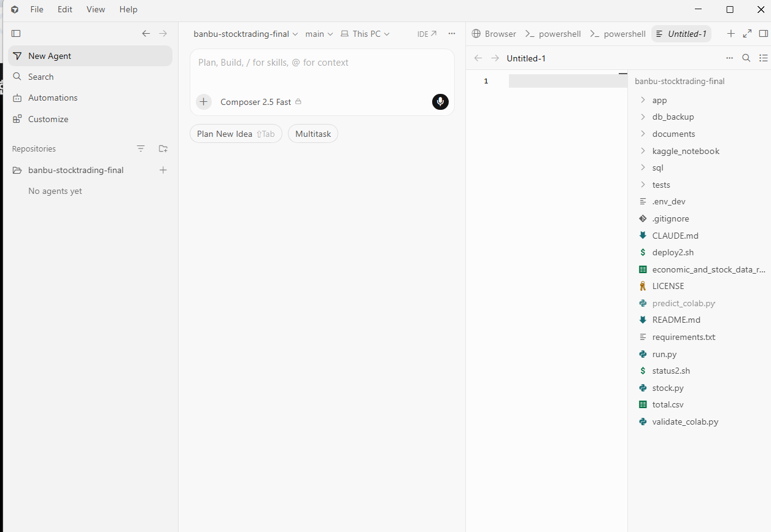This screenshot has height=532, width=771.
Task: Click the search icon in editor header
Action: (x=746, y=58)
